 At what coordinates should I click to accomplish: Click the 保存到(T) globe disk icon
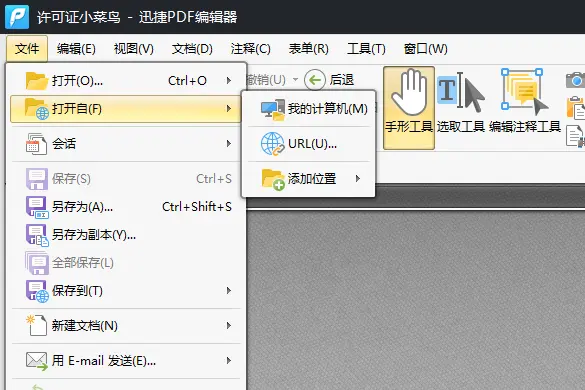[37, 291]
